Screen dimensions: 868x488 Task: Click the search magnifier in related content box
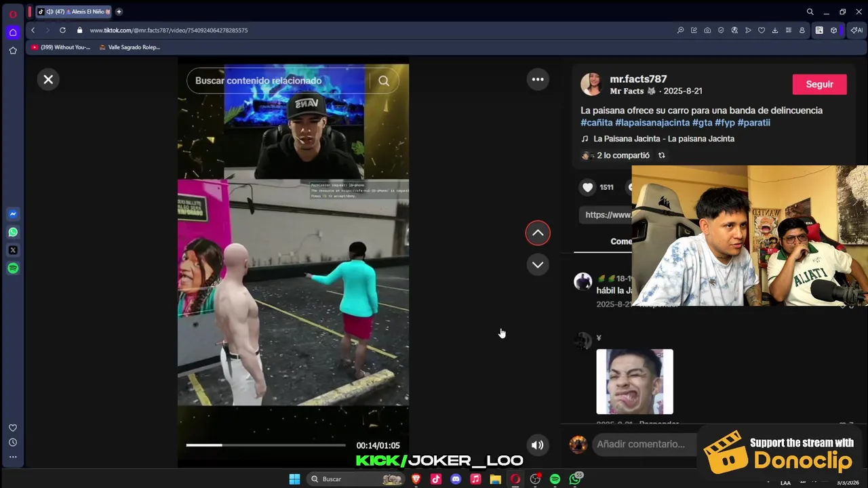(384, 81)
